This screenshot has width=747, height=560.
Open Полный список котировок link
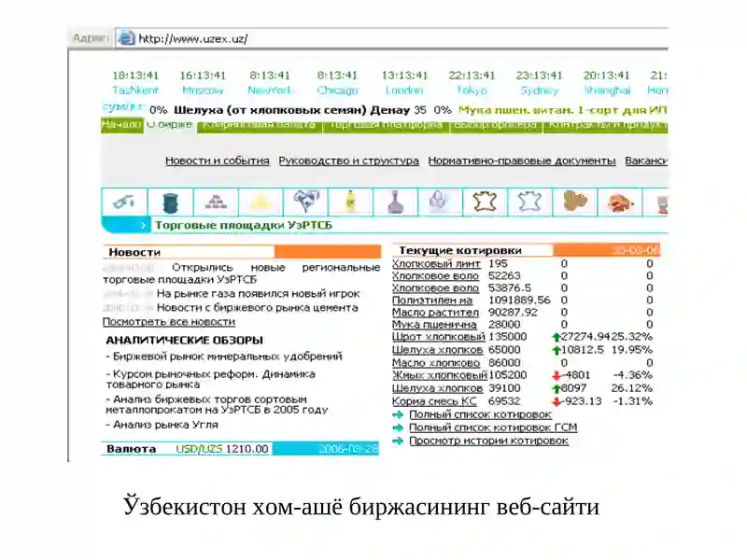pyautogui.click(x=480, y=414)
